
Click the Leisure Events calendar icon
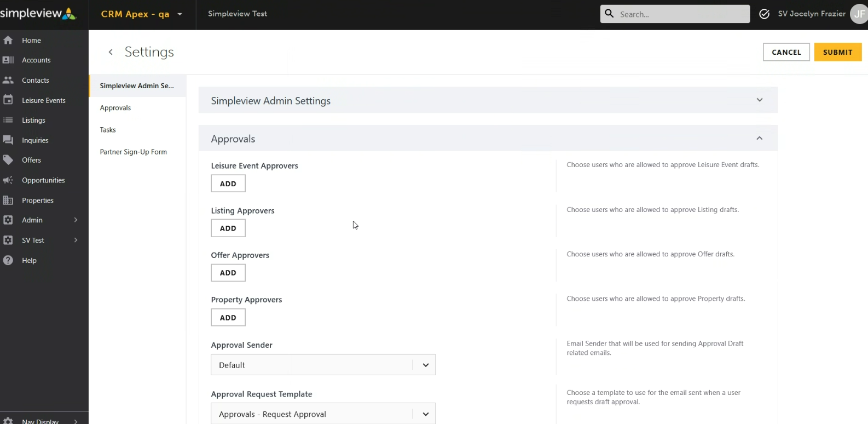click(x=8, y=100)
